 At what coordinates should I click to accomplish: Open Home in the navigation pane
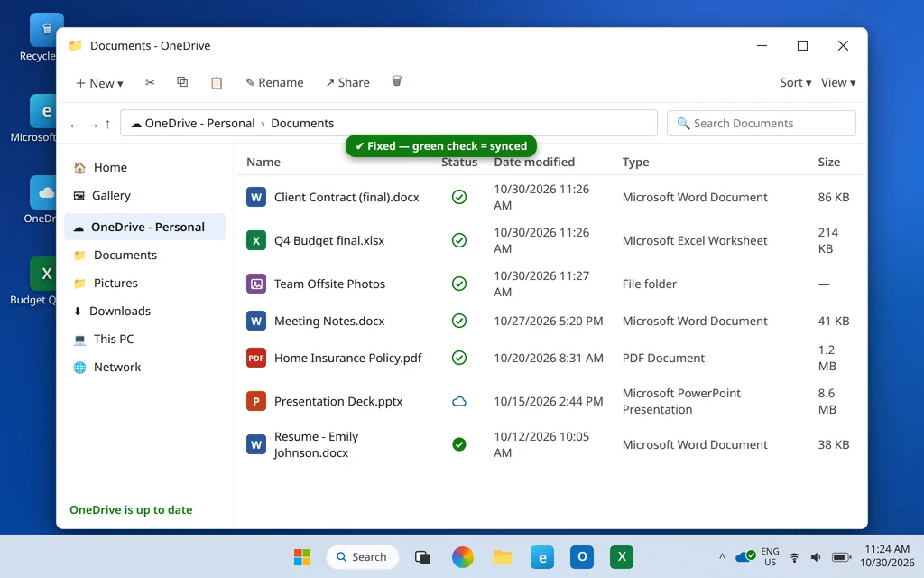pos(144,167)
